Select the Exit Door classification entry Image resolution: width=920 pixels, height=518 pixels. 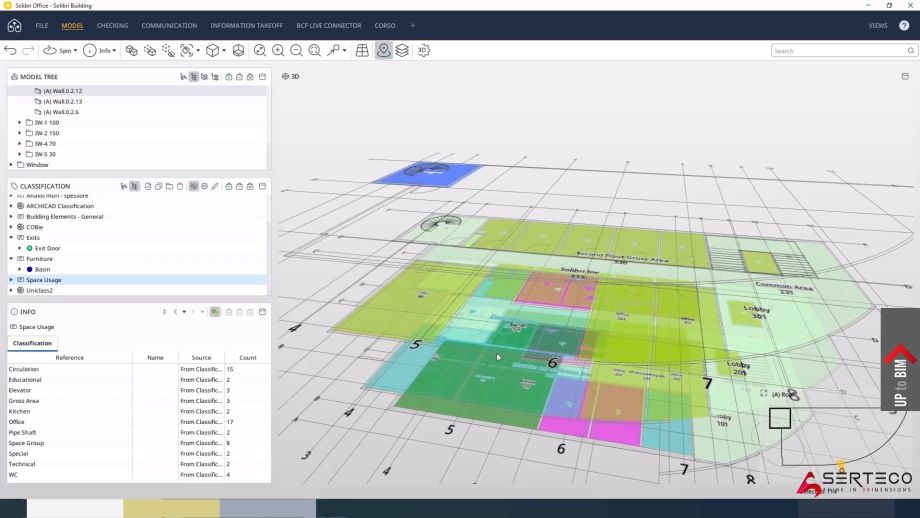tap(48, 248)
